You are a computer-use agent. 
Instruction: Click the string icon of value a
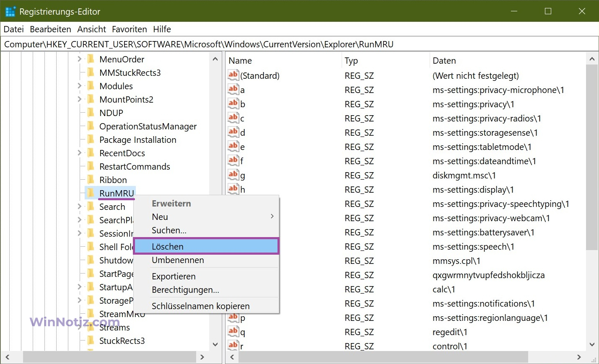pyautogui.click(x=233, y=89)
